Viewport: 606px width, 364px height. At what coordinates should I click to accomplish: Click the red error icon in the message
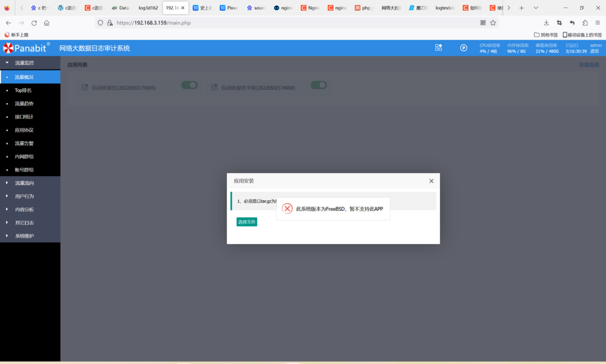[x=287, y=209]
